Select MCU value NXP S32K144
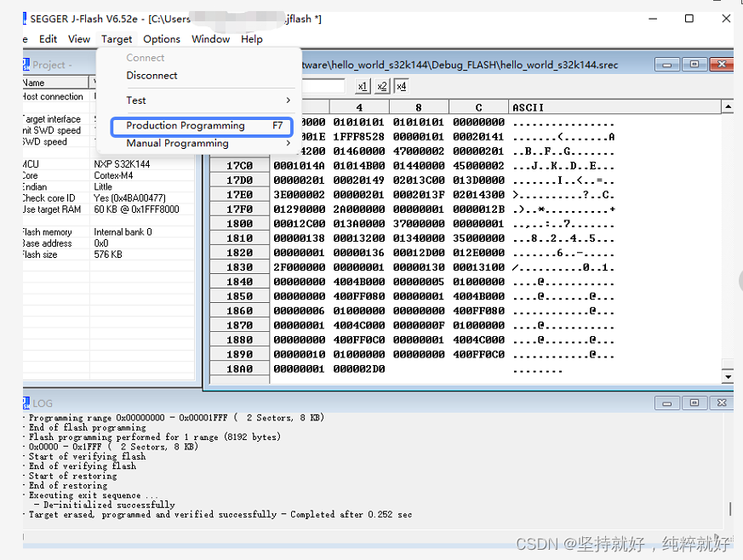 point(122,164)
